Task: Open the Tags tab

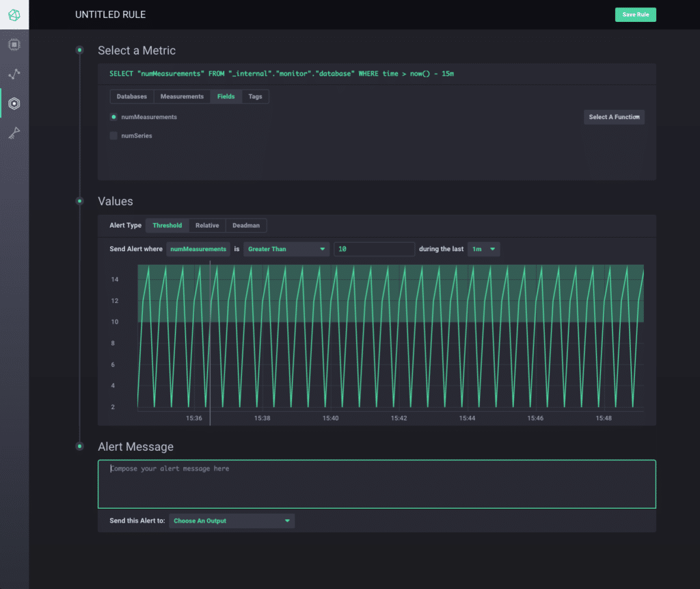Action: pos(255,96)
